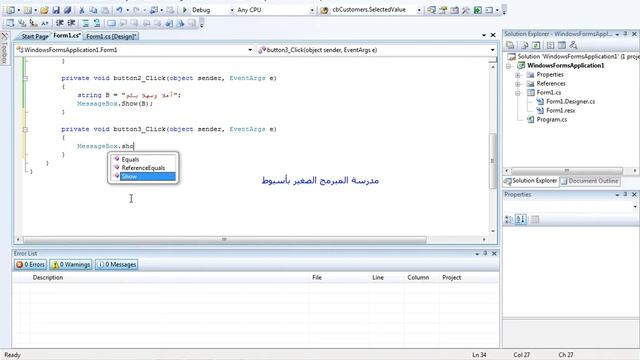Click the Uncomment Lines icon

click(x=97, y=23)
